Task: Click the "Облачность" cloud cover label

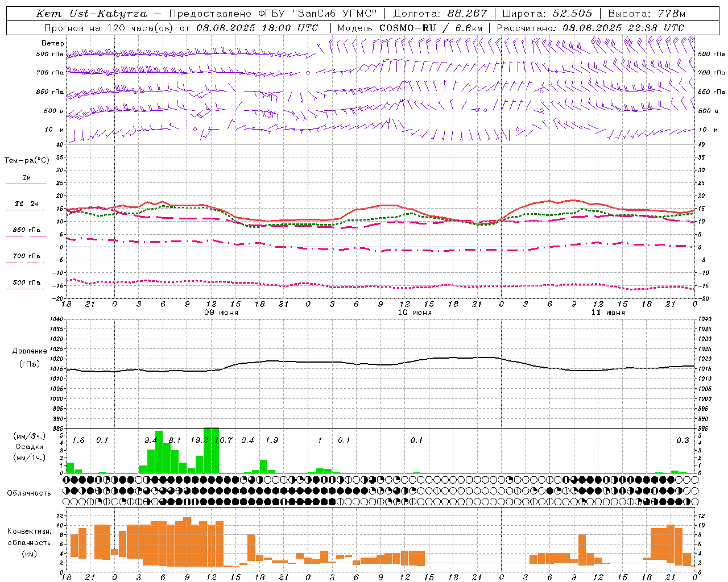Action: click(x=29, y=493)
